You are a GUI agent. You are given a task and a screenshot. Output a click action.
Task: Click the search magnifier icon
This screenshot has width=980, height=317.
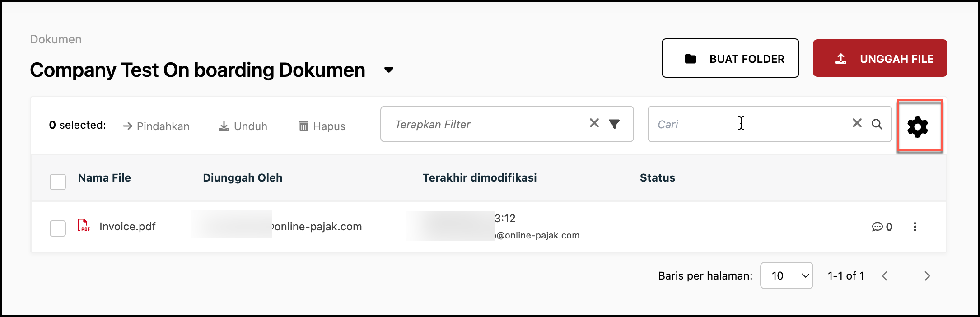coord(877,124)
